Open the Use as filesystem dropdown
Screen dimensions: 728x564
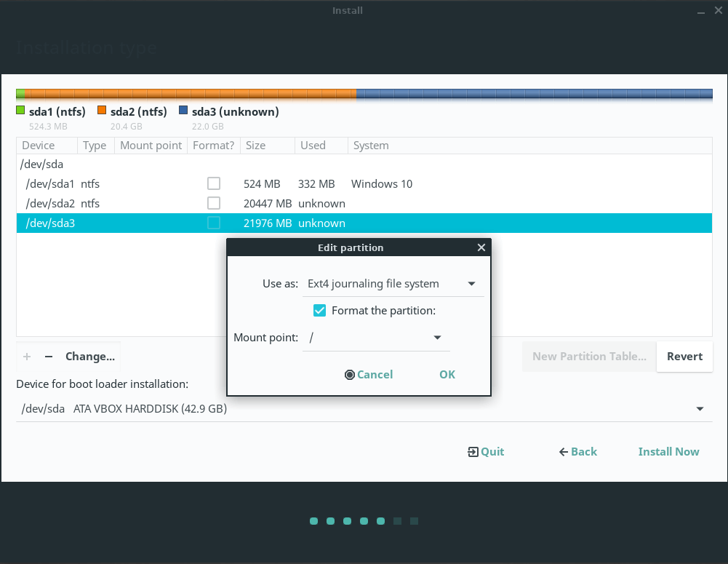click(x=471, y=284)
